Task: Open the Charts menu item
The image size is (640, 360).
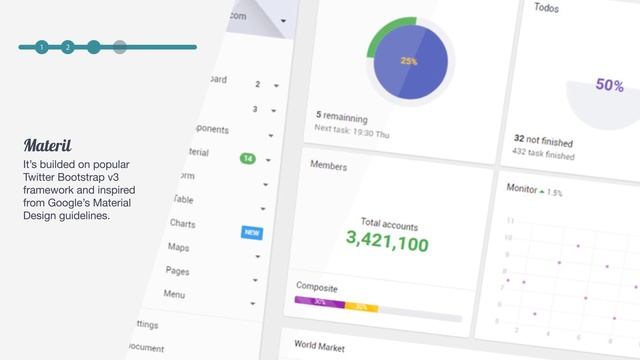Action: click(182, 224)
